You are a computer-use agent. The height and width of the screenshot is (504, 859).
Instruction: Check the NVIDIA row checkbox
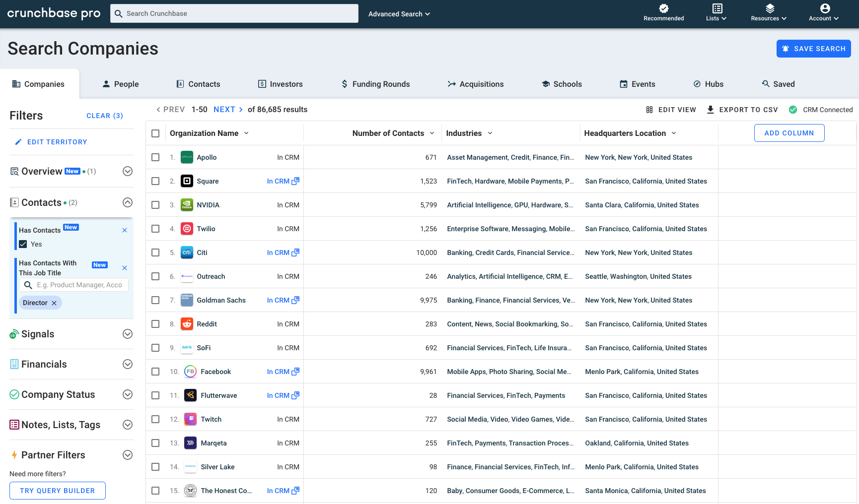coord(155,205)
